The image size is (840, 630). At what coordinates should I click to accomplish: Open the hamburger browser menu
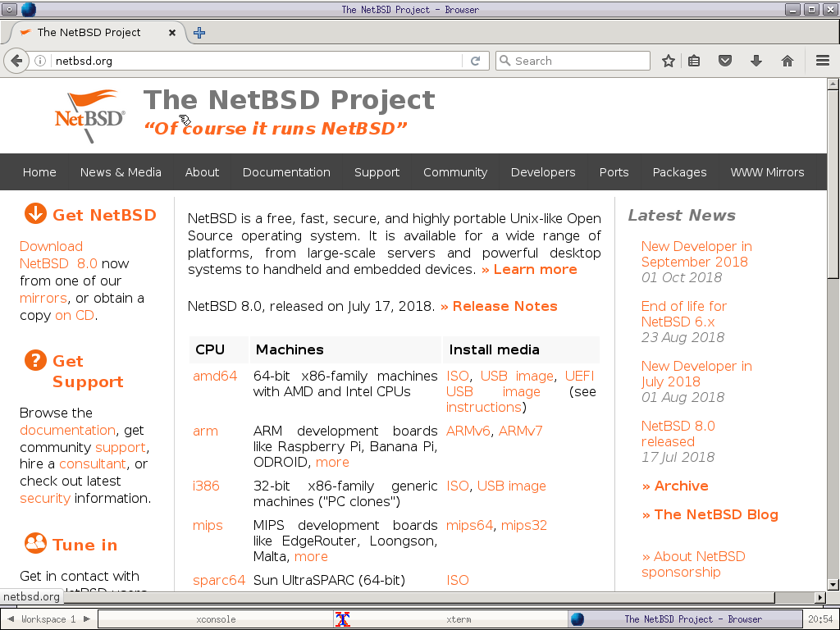823,61
